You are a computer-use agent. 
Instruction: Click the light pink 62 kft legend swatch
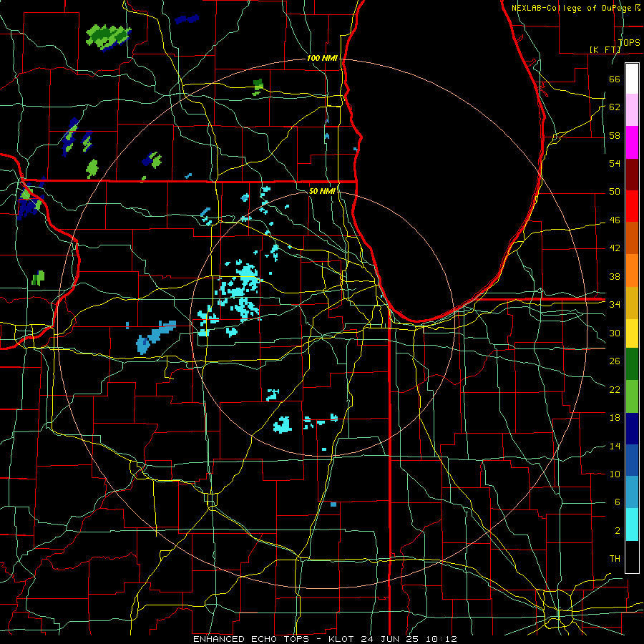pos(632,110)
